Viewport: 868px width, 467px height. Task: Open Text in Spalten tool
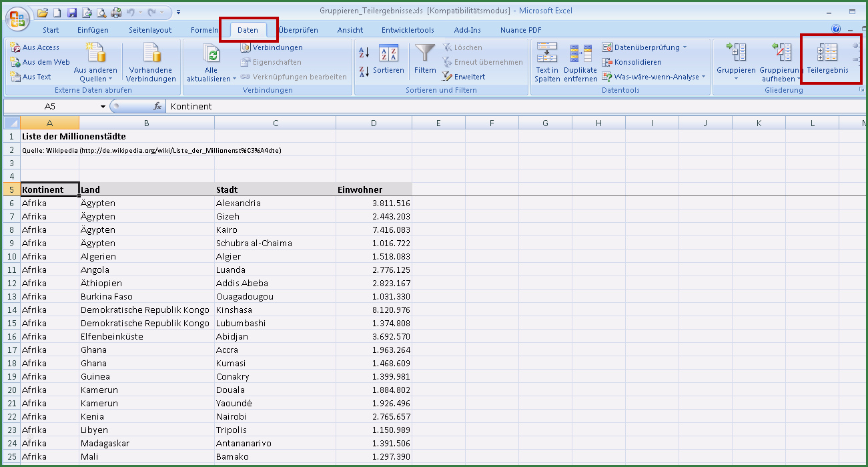[x=547, y=63]
